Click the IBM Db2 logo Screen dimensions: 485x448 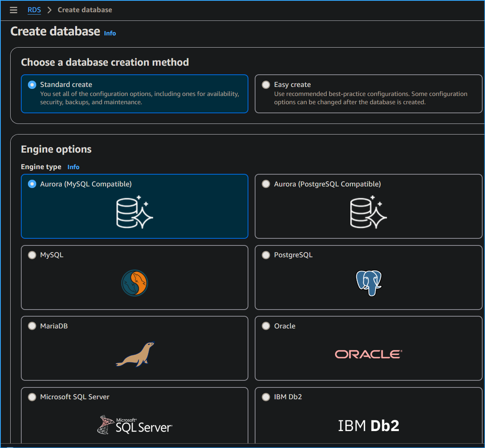368,425
